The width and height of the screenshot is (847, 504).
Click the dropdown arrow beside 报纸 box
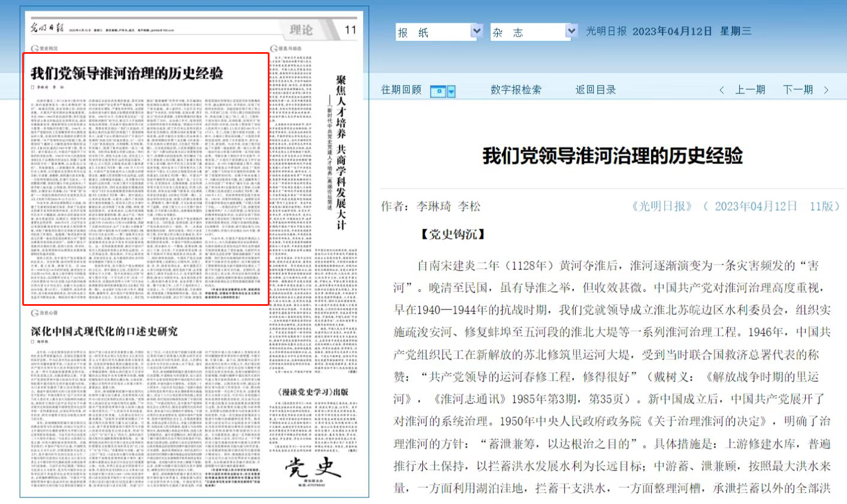477,31
